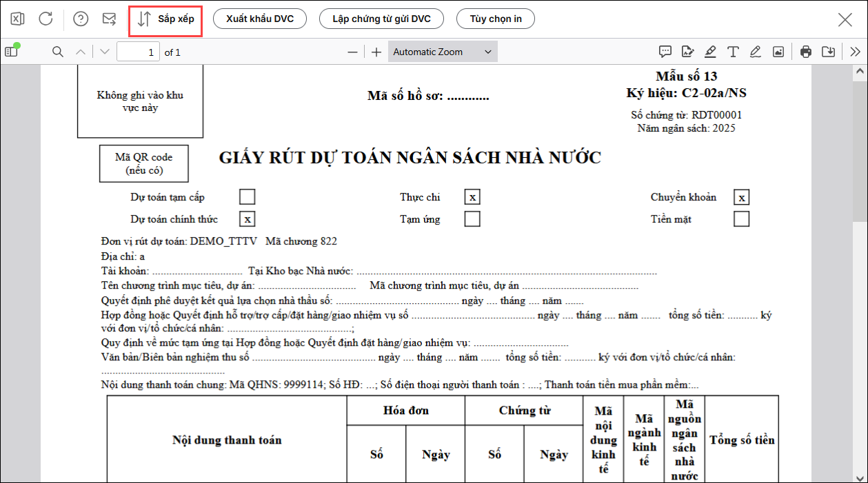Screen dimensions: 868x483
Task: Click the Excel export icon
Action: click(18, 19)
